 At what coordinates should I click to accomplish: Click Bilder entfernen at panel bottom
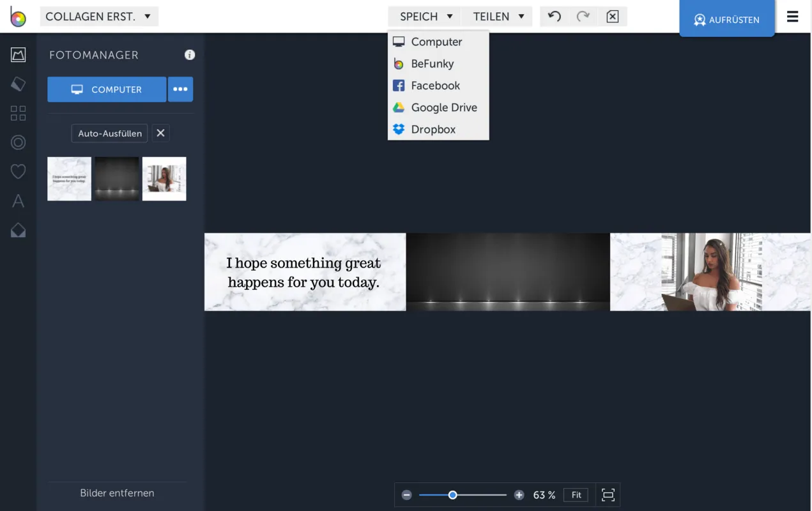(117, 493)
